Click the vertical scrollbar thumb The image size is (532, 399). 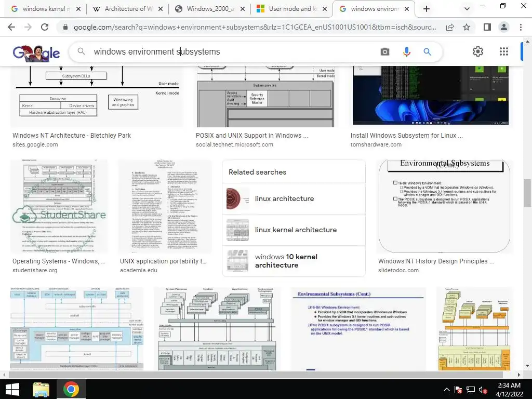[x=527, y=193]
